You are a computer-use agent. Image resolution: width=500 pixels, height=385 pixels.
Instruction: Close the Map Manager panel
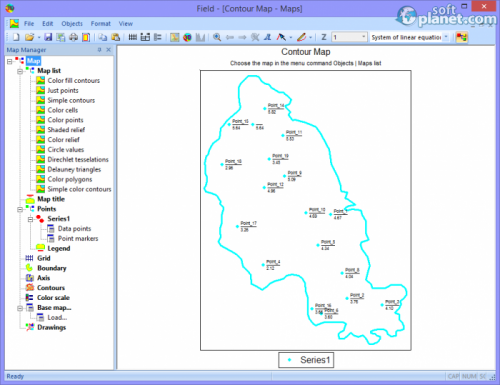(108, 50)
